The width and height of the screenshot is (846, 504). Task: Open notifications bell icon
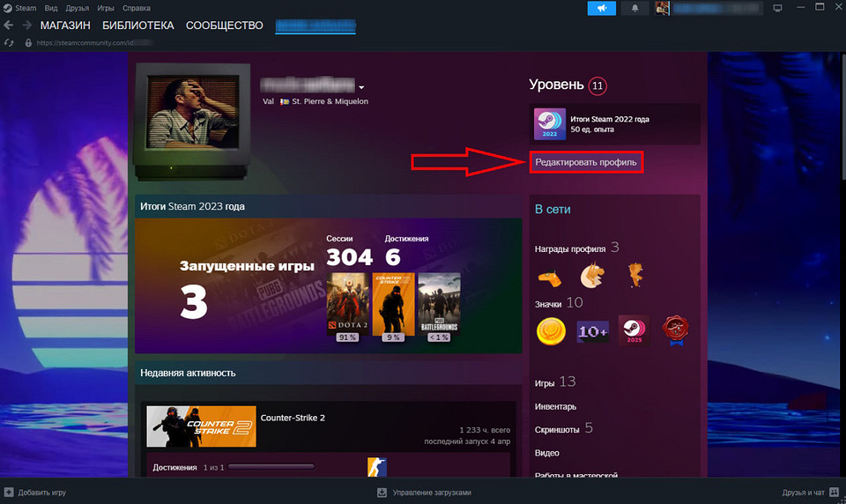coord(635,8)
